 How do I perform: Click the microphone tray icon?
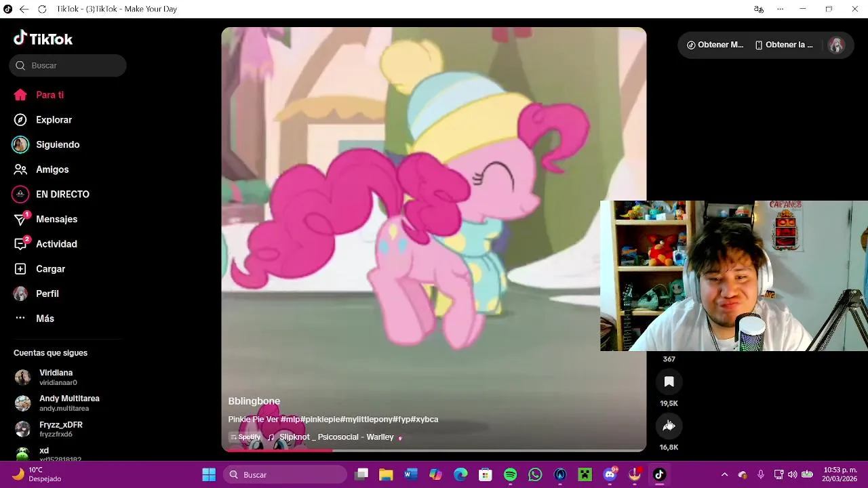point(761,474)
